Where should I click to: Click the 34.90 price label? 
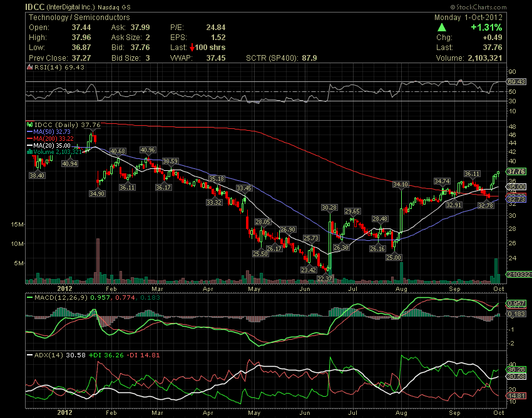97,193
